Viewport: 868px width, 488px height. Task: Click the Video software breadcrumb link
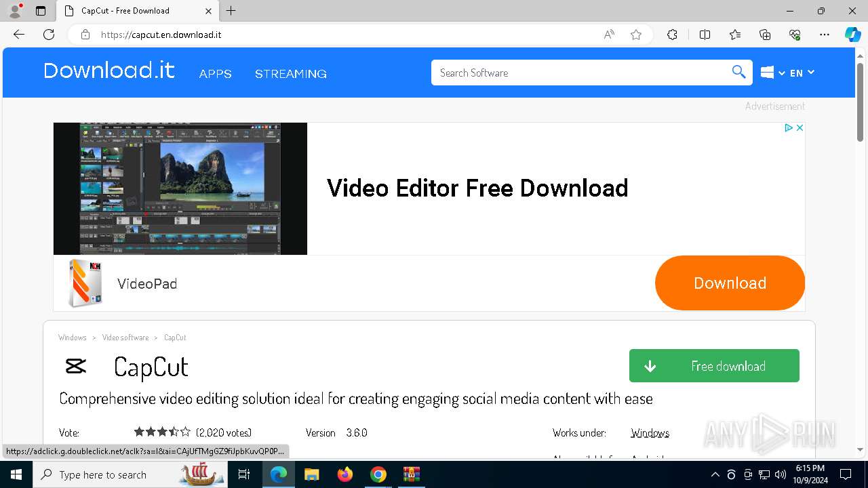pyautogui.click(x=125, y=338)
